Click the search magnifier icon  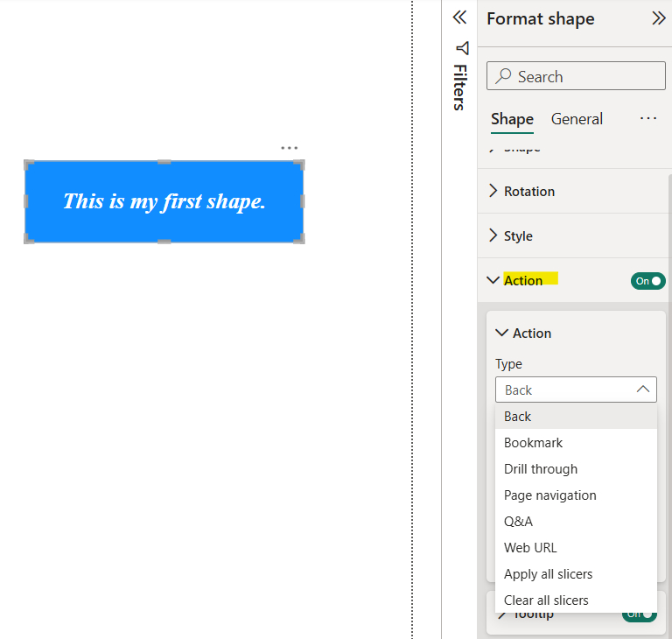tap(503, 77)
